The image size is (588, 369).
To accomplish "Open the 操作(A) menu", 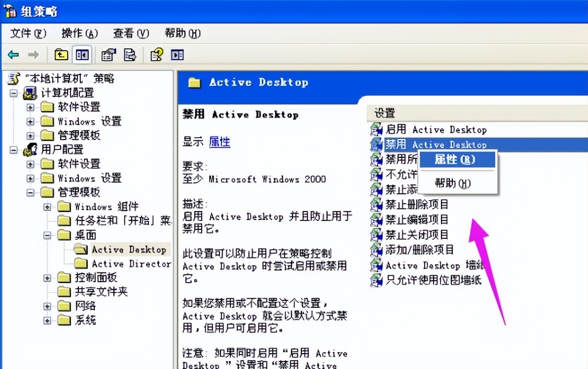I will pyautogui.click(x=79, y=34).
